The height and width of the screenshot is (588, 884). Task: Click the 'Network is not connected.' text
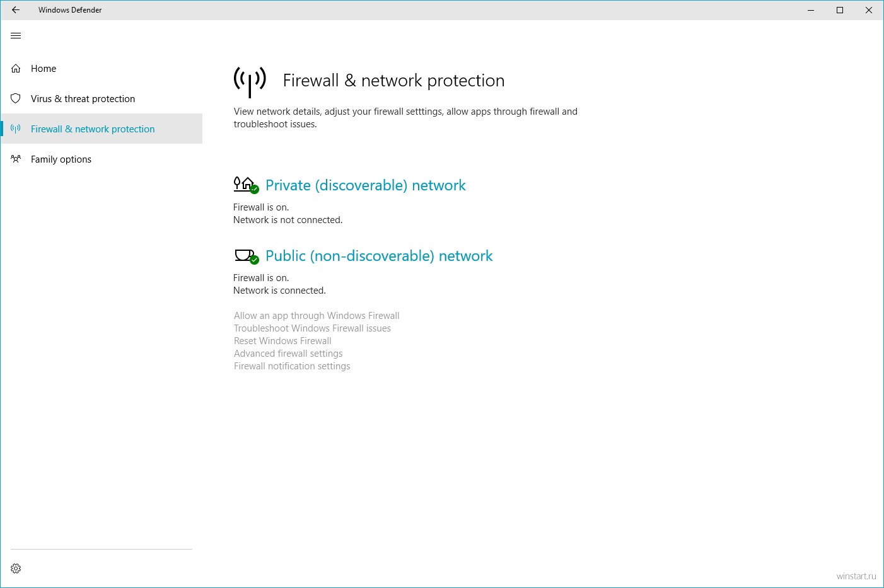point(288,220)
